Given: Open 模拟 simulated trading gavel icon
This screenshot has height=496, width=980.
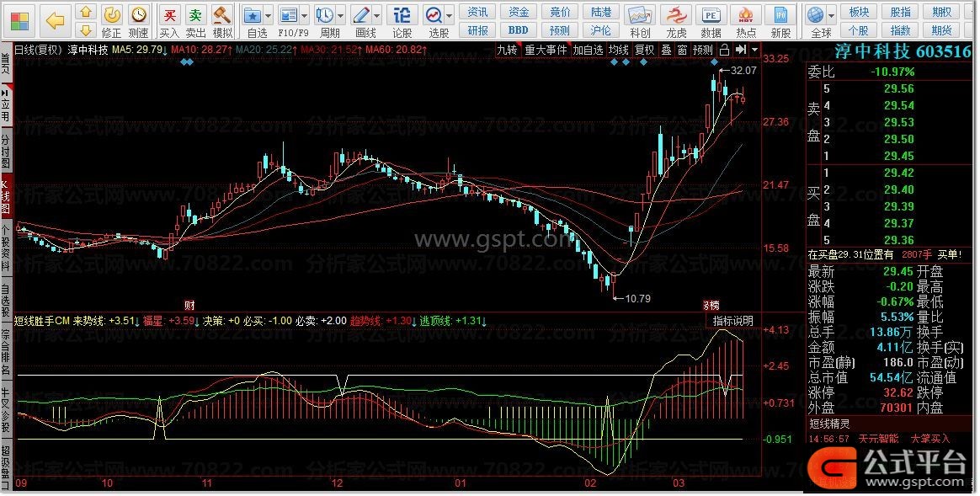Looking at the screenshot, I should pyautogui.click(x=222, y=14).
